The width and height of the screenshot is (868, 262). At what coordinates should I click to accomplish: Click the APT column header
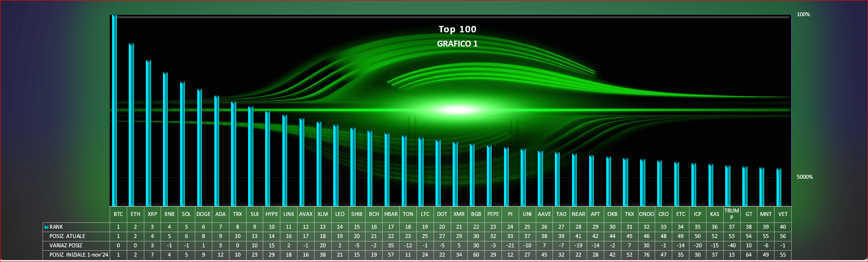pyautogui.click(x=595, y=214)
